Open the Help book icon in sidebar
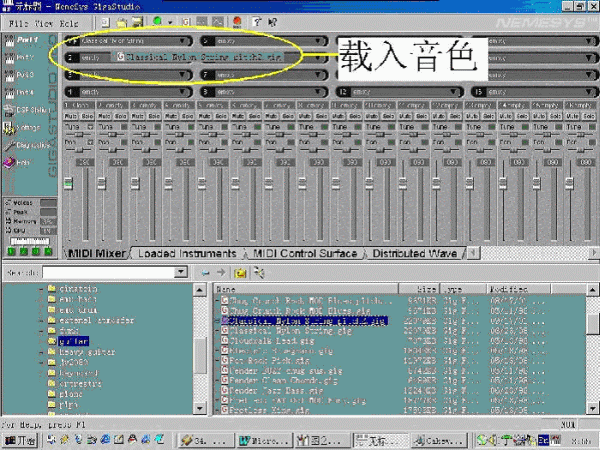The height and width of the screenshot is (450, 600). [9, 163]
